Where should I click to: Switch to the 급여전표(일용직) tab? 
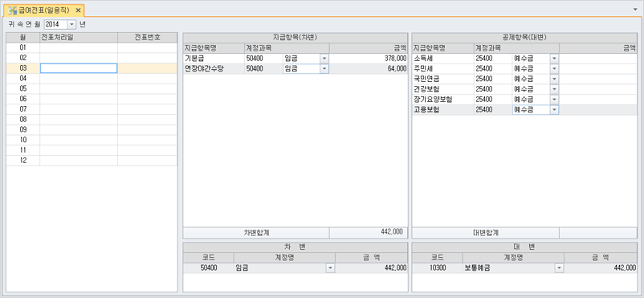[44, 10]
